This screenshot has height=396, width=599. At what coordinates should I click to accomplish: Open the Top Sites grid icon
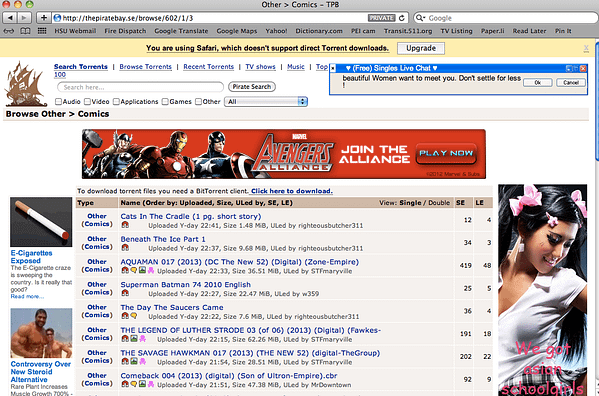[x=42, y=31]
